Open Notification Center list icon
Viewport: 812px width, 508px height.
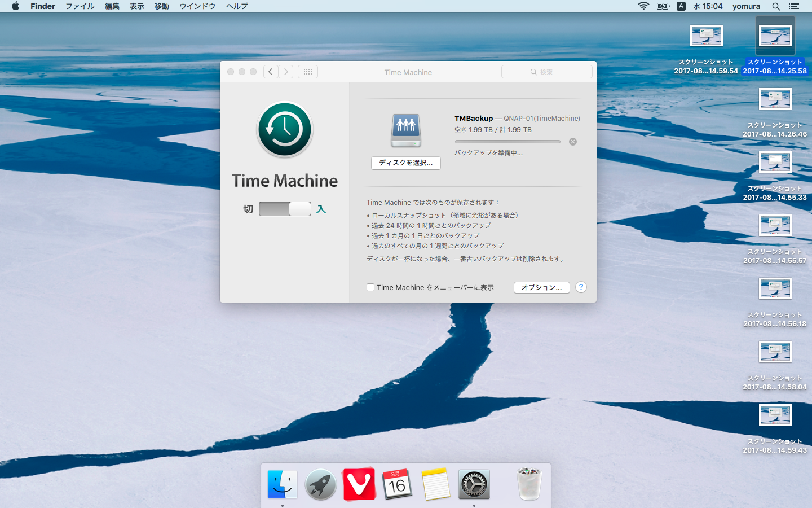(x=794, y=6)
